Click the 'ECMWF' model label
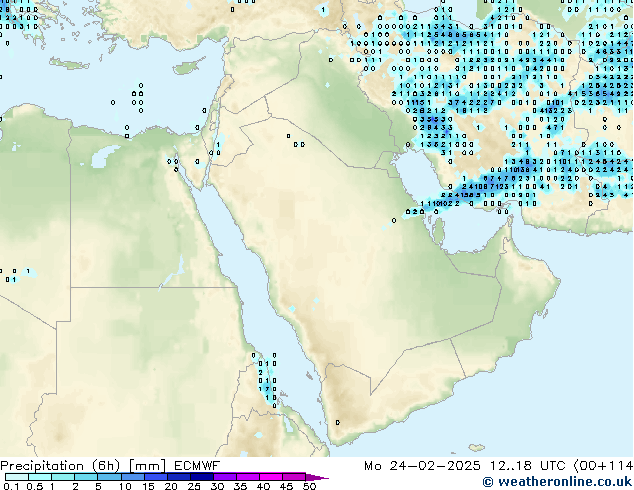 point(197,466)
